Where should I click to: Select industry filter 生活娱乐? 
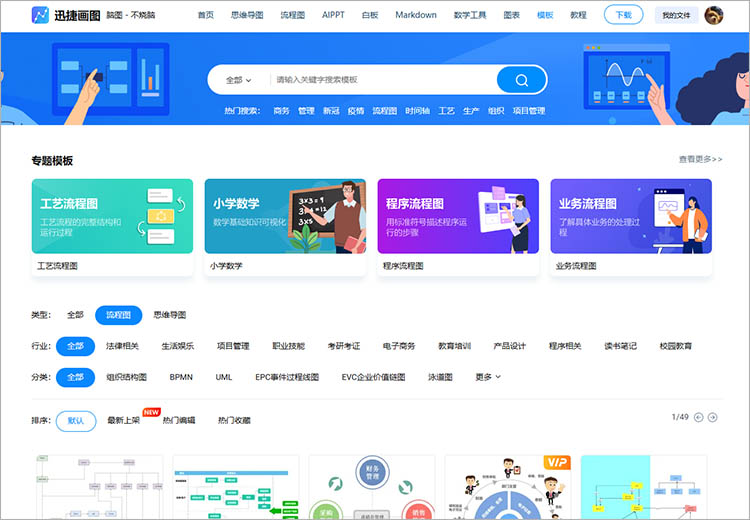pos(178,346)
